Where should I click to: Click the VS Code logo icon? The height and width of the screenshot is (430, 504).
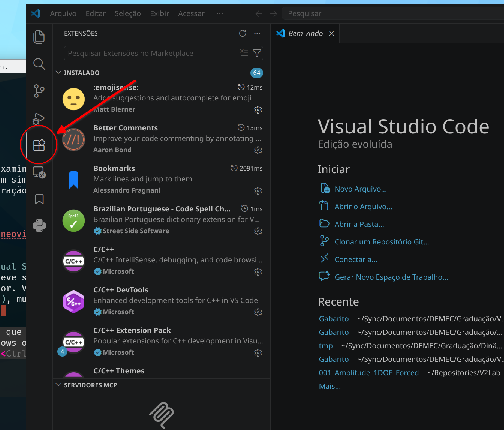[x=36, y=13]
